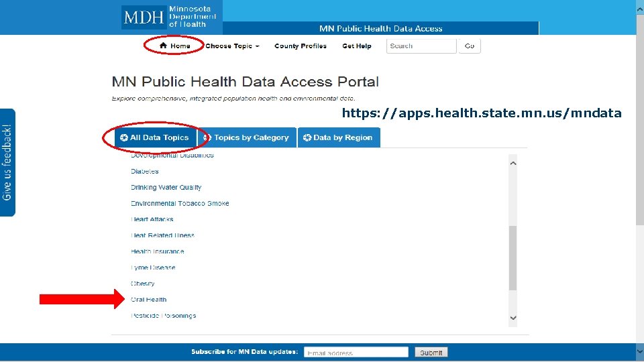The width and height of the screenshot is (644, 362).
Task: Click the Submit subscription button
Action: [431, 352]
